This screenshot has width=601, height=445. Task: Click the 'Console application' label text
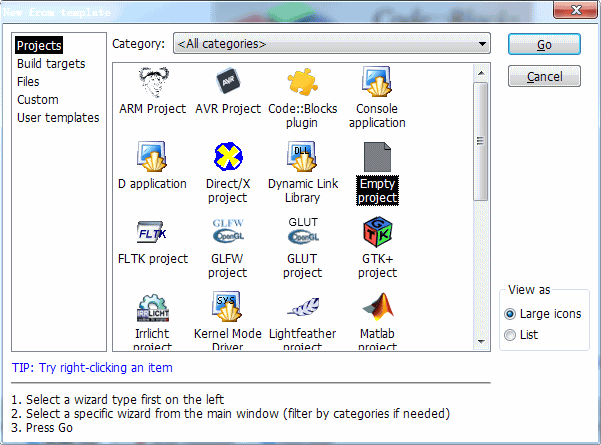tap(377, 115)
